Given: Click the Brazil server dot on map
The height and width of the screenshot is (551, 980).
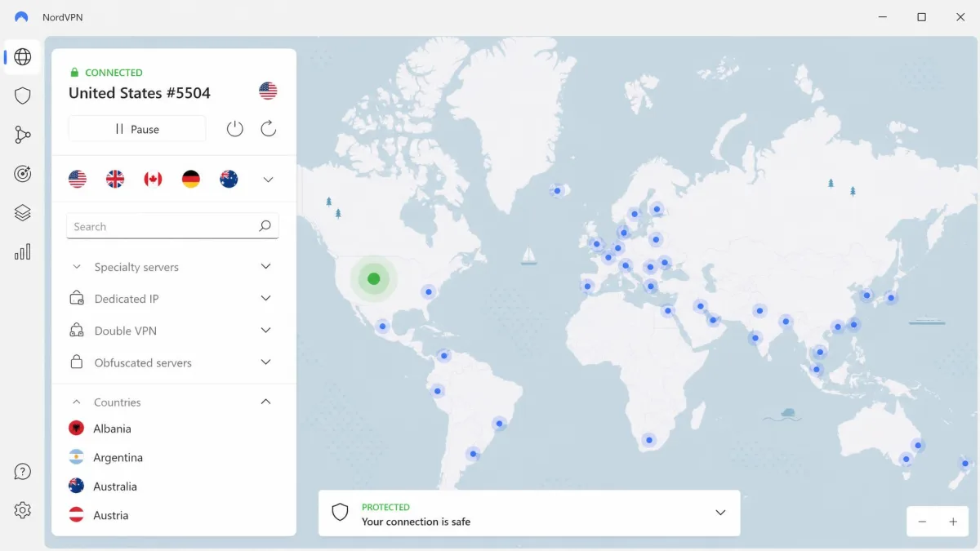Looking at the screenshot, I should 499,424.
